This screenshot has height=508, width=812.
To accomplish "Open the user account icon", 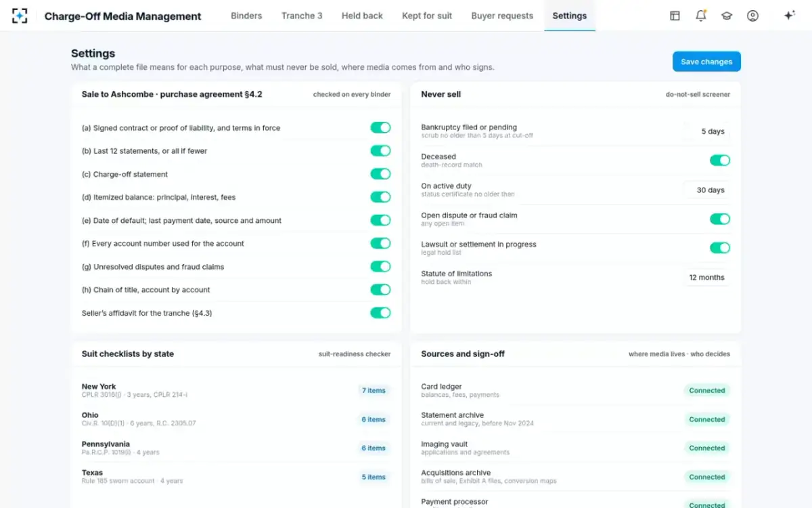I will pos(752,16).
